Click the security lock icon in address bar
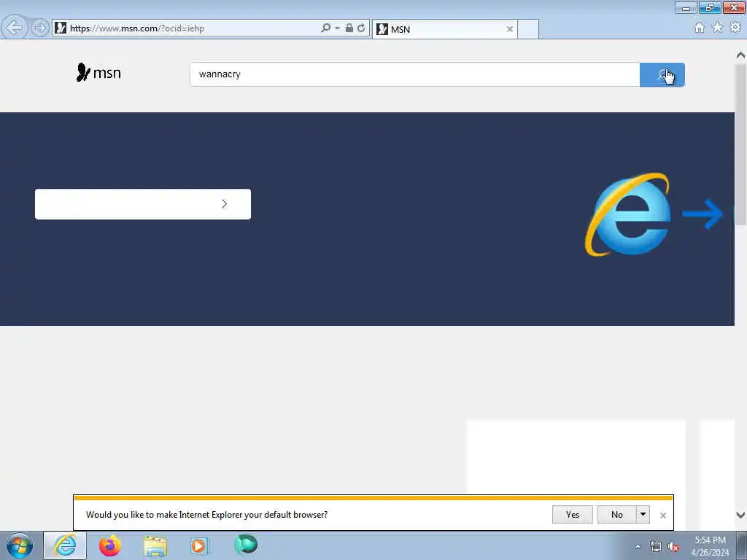The image size is (747, 560). [349, 28]
